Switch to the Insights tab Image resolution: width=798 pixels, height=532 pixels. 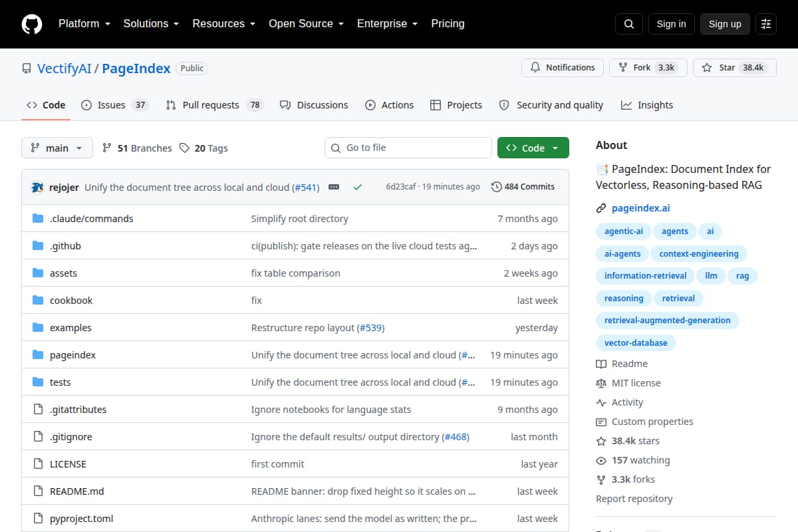[647, 105]
